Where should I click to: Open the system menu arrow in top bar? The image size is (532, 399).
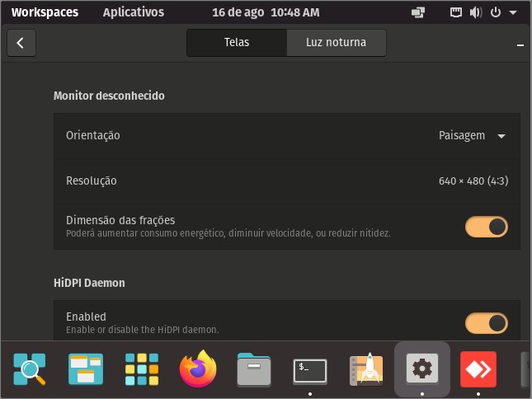pyautogui.click(x=513, y=12)
